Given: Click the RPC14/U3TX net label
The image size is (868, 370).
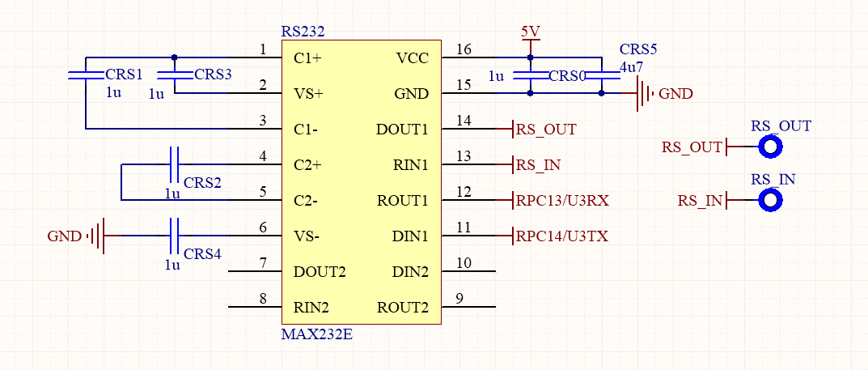Looking at the screenshot, I should (562, 236).
